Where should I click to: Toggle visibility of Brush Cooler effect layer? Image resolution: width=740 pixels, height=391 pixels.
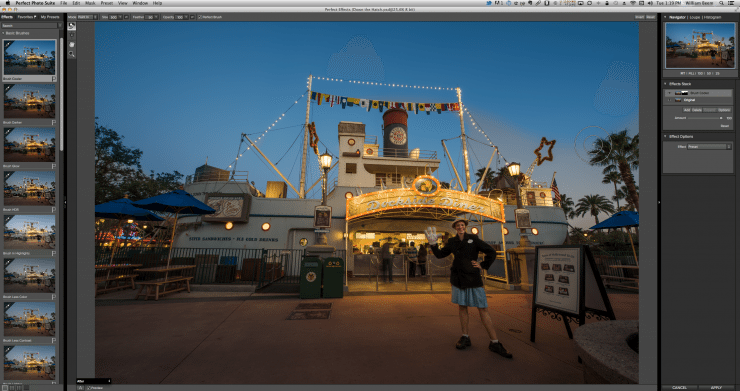(670, 93)
